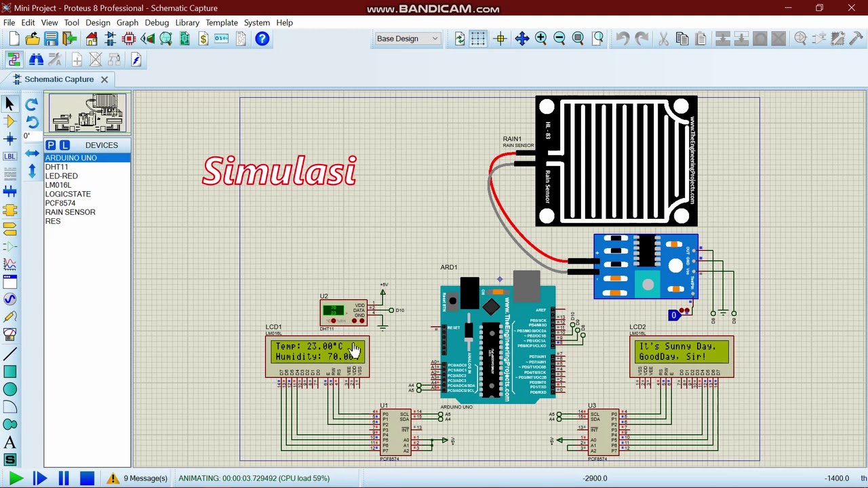The image size is (868, 488).
Task: Open the Design menu
Action: tap(98, 22)
